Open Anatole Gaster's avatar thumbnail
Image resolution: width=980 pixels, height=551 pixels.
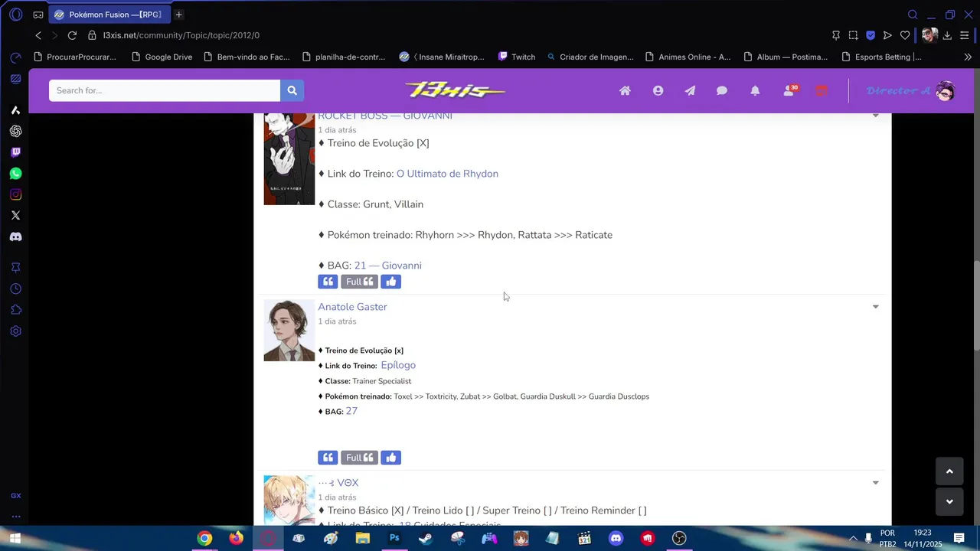point(289,331)
